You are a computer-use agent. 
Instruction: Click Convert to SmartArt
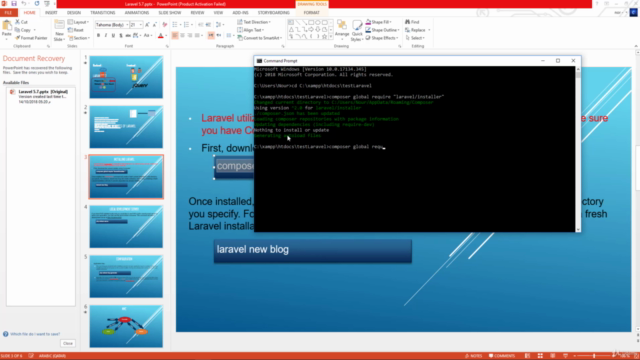coord(260,38)
